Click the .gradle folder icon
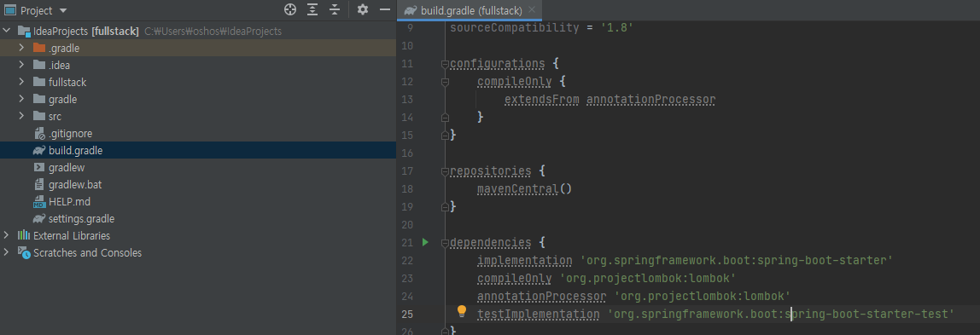 pos(38,48)
